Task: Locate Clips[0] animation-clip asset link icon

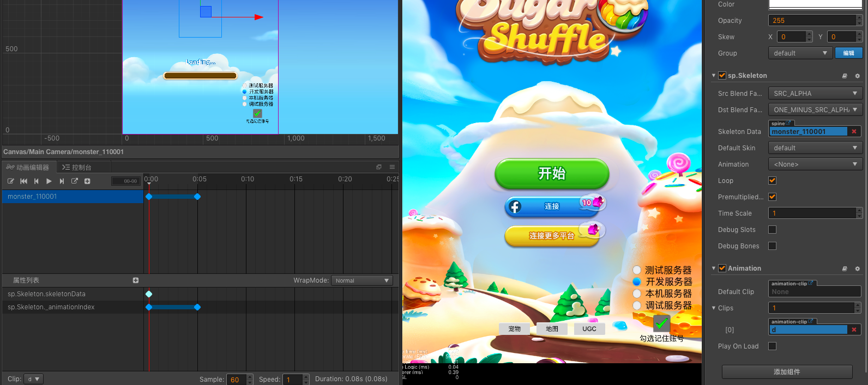Action: click(811, 321)
